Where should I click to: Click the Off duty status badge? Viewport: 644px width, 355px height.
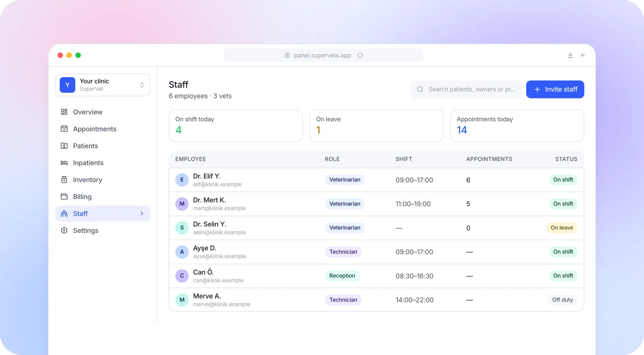562,300
